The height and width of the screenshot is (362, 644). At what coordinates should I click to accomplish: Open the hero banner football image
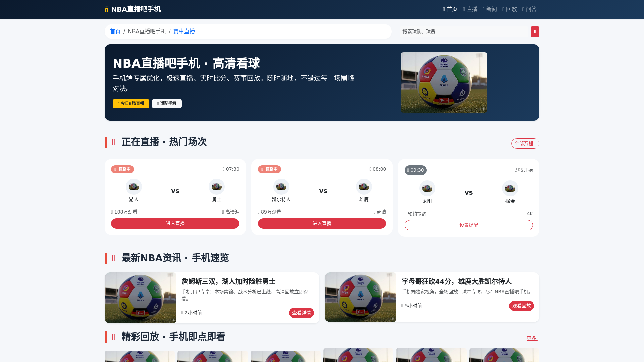[444, 82]
